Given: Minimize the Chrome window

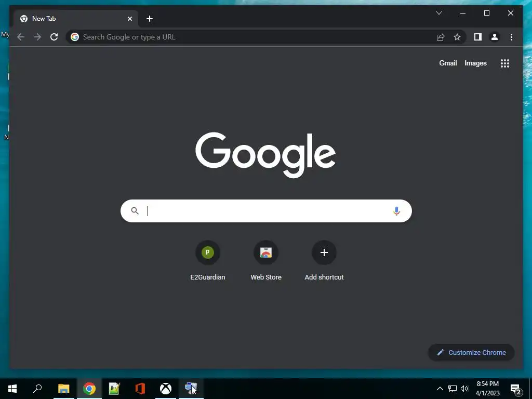Looking at the screenshot, I should [x=463, y=13].
